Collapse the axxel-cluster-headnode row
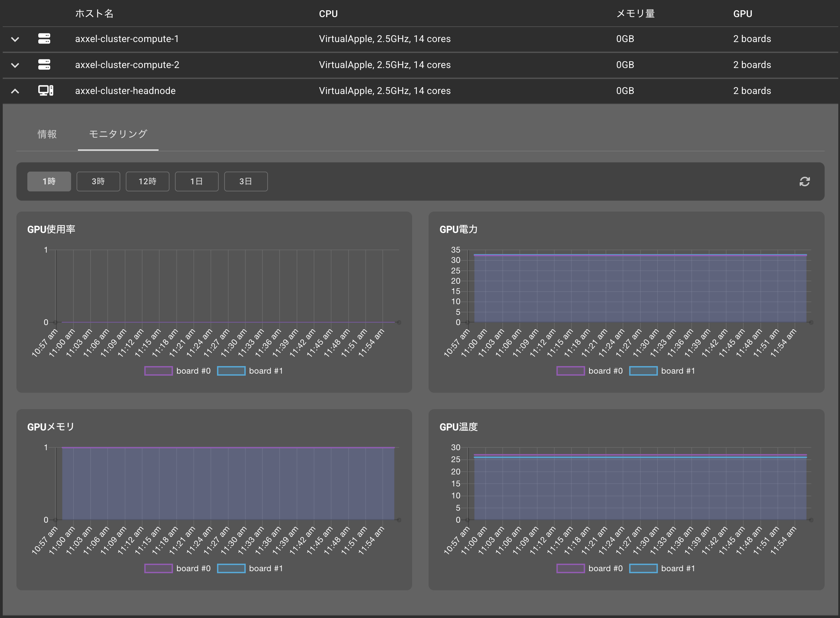 (15, 91)
